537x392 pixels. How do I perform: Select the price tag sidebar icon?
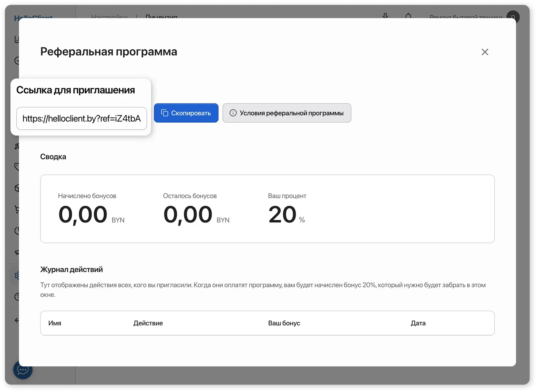pyautogui.click(x=17, y=167)
